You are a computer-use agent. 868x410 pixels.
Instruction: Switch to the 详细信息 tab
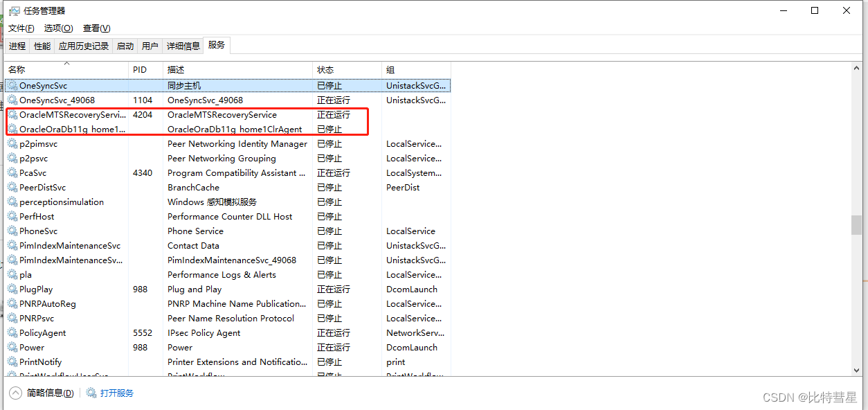pos(183,46)
